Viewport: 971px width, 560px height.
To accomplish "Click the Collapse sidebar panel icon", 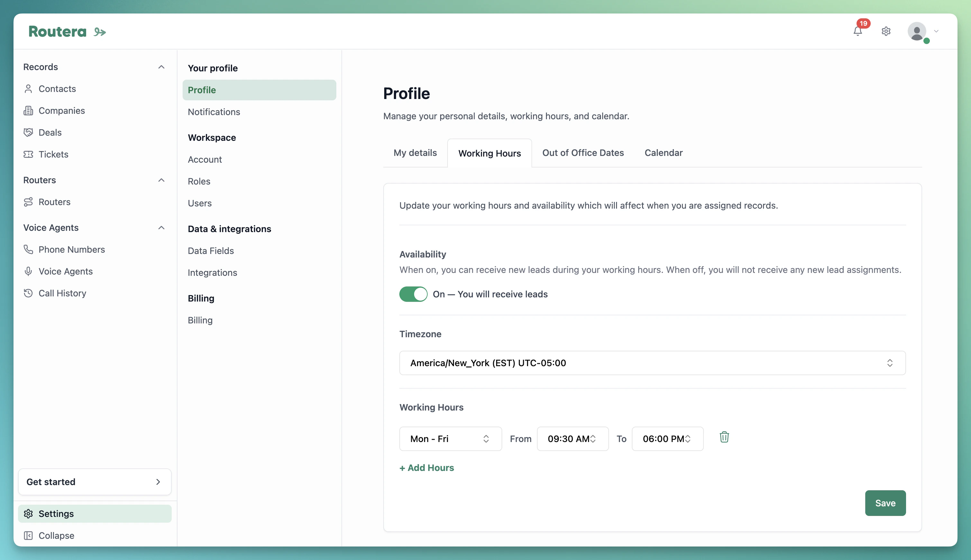I will (x=28, y=535).
